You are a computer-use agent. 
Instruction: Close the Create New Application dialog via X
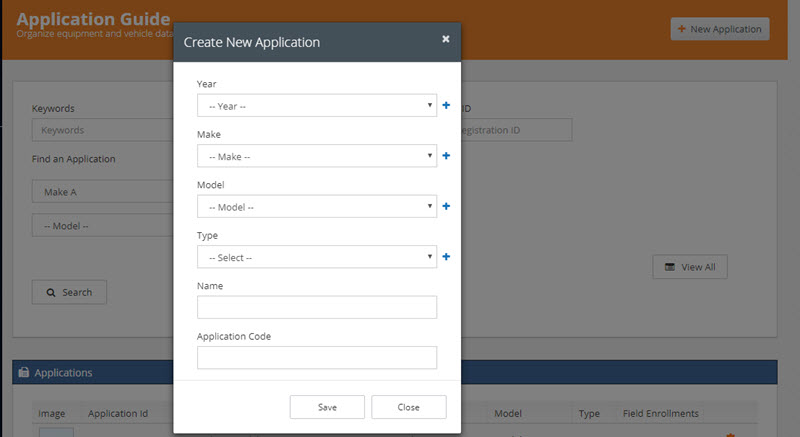(445, 39)
